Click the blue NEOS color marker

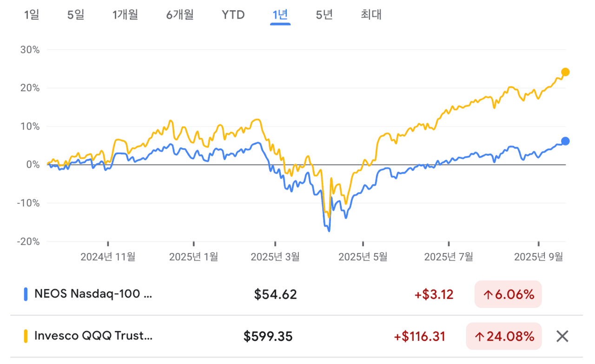[x=25, y=294]
